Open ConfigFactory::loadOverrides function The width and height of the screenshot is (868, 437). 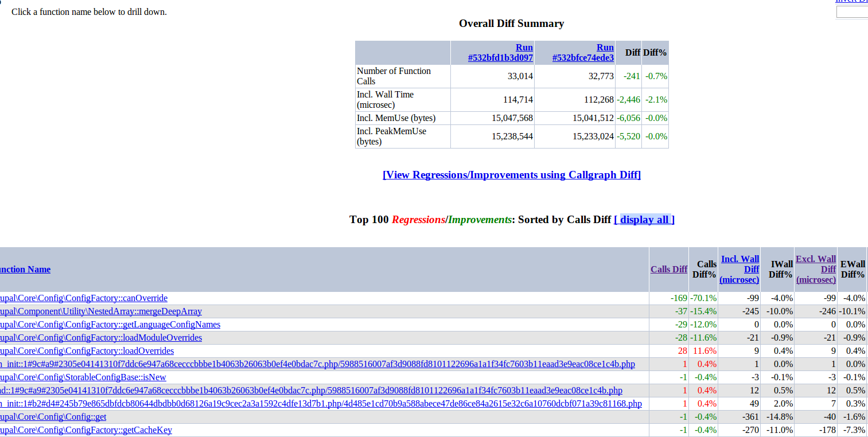[x=87, y=351]
